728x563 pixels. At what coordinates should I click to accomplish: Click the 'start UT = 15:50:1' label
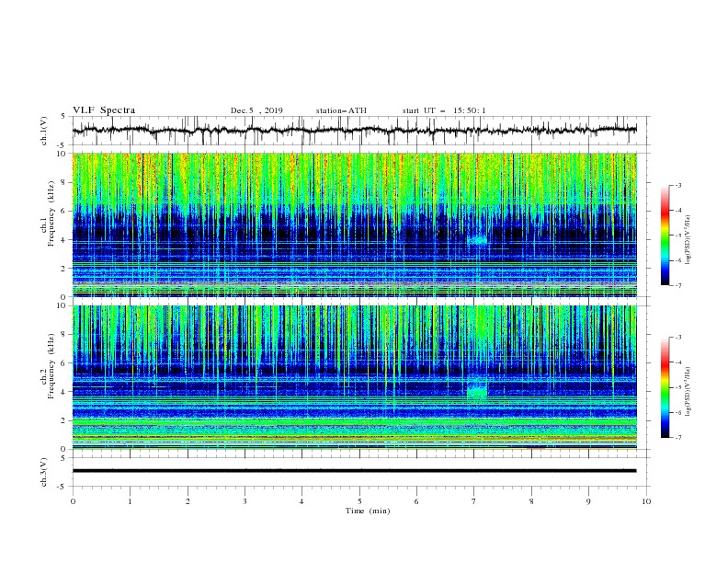[444, 110]
